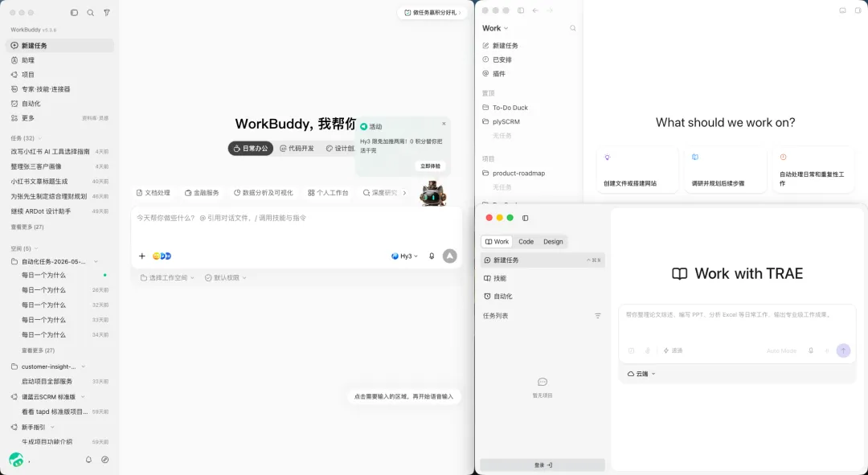Viewport: 868px width, 475px height.
Task: Click 查看更多 (27) under the task list
Action: 27,227
